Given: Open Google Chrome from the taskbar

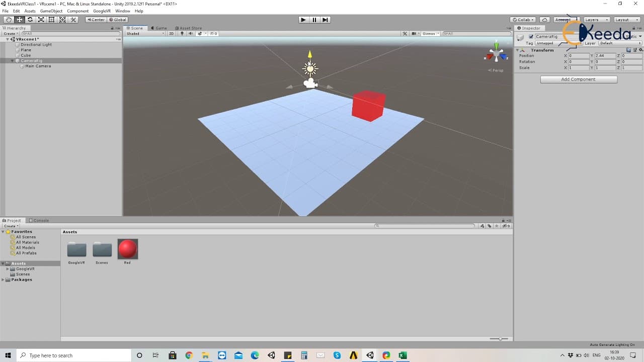Looking at the screenshot, I should (189, 355).
